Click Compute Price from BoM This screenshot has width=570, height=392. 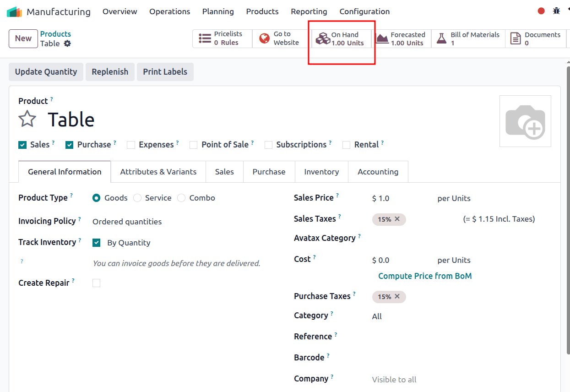click(x=425, y=276)
